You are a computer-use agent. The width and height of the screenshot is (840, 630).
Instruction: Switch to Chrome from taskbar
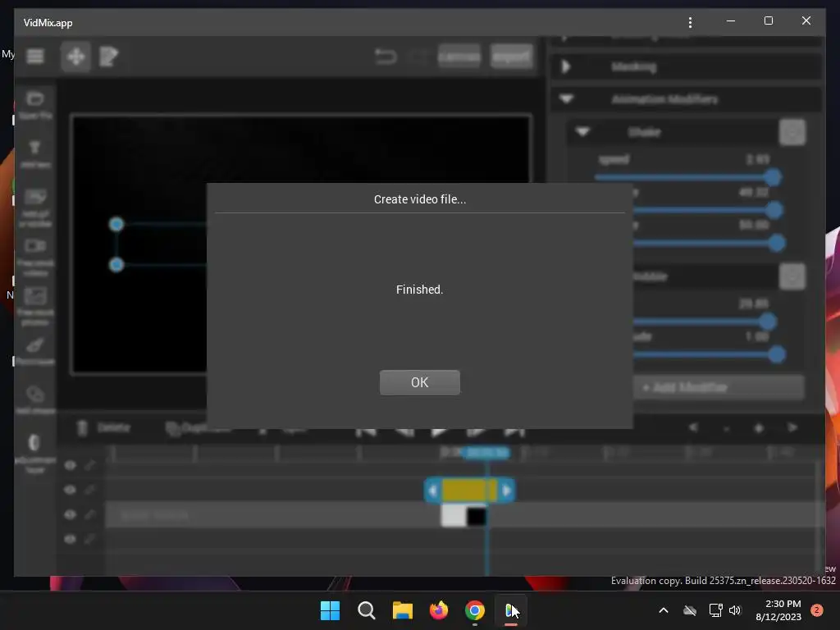[475, 610]
